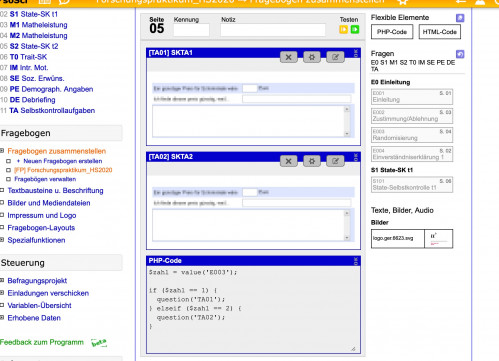The width and height of the screenshot is (499, 361).
Task: Click the edit pencil icon on TA02 SKTA2
Action: [x=335, y=161]
